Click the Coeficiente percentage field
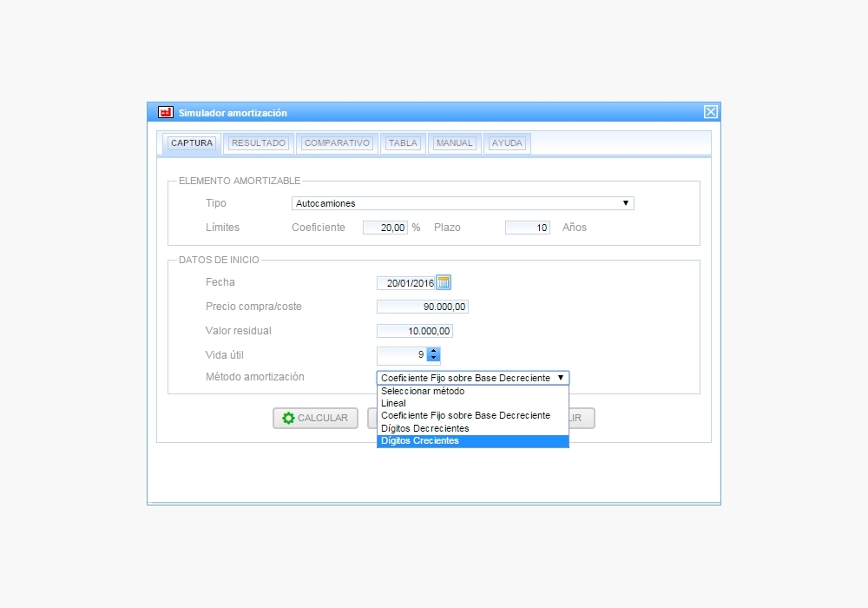The height and width of the screenshot is (608, 868). tap(385, 228)
